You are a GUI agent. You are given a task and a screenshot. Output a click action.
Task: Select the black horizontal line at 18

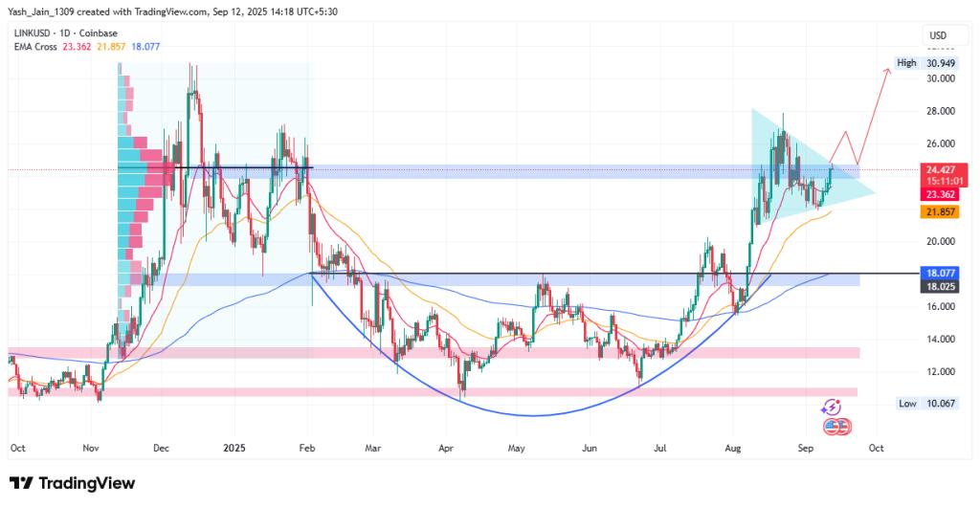tap(574, 274)
